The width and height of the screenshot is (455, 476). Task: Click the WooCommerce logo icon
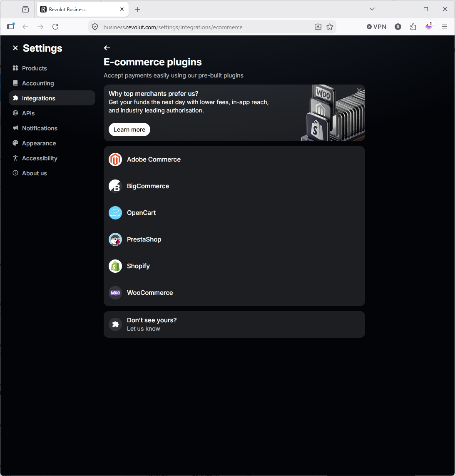(115, 293)
